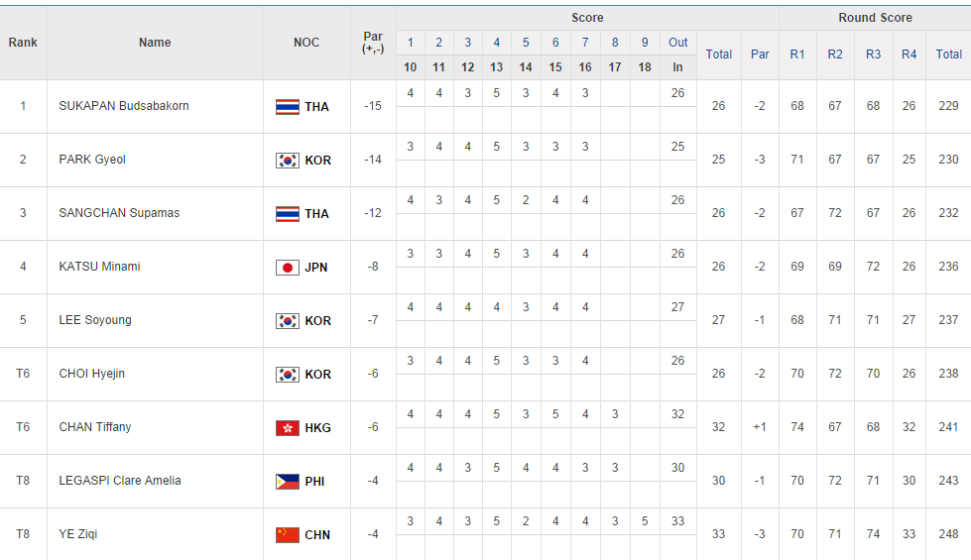Click South Korea flag beside PARK Gyeol

click(x=288, y=161)
